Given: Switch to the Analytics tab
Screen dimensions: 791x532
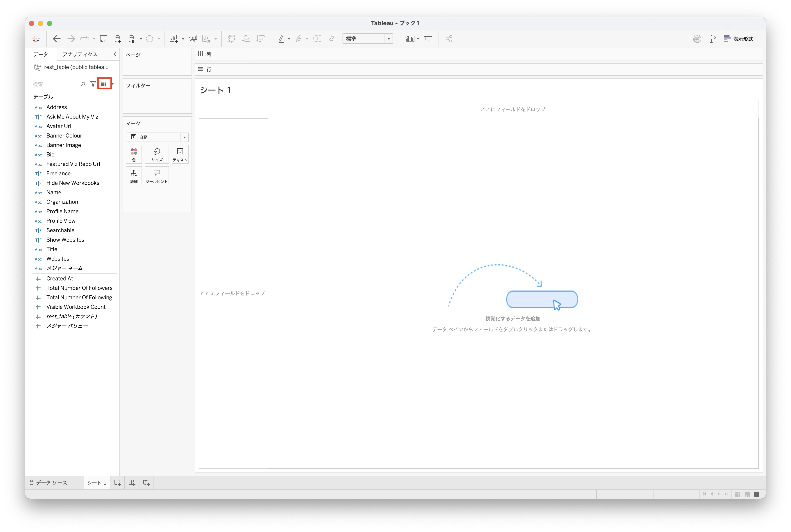Looking at the screenshot, I should click(x=80, y=54).
